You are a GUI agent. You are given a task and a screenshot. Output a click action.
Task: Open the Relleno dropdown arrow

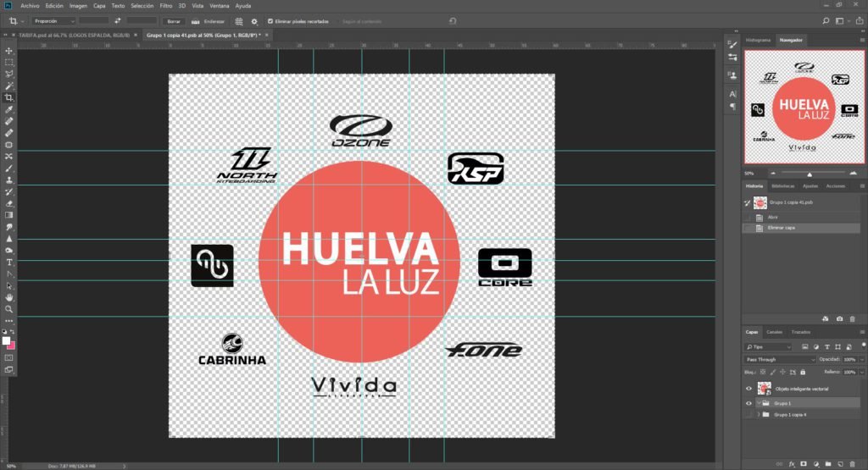pyautogui.click(x=862, y=372)
